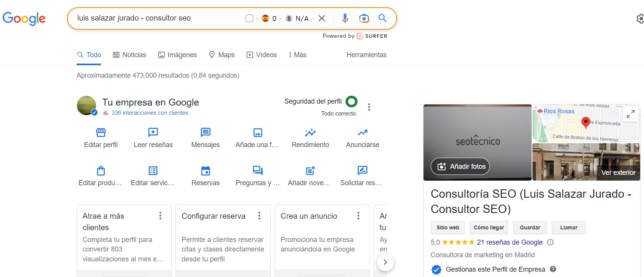The width and height of the screenshot is (644, 277).
Task: Switch to the Noticias tab
Action: [x=129, y=55]
